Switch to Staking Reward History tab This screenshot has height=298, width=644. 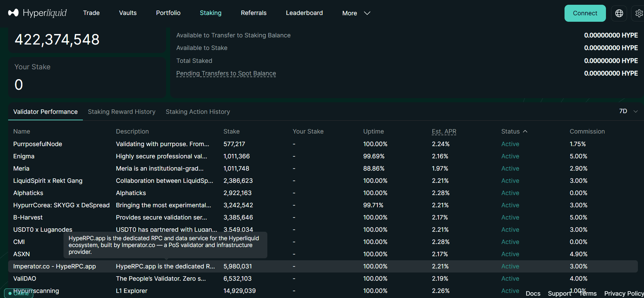122,112
